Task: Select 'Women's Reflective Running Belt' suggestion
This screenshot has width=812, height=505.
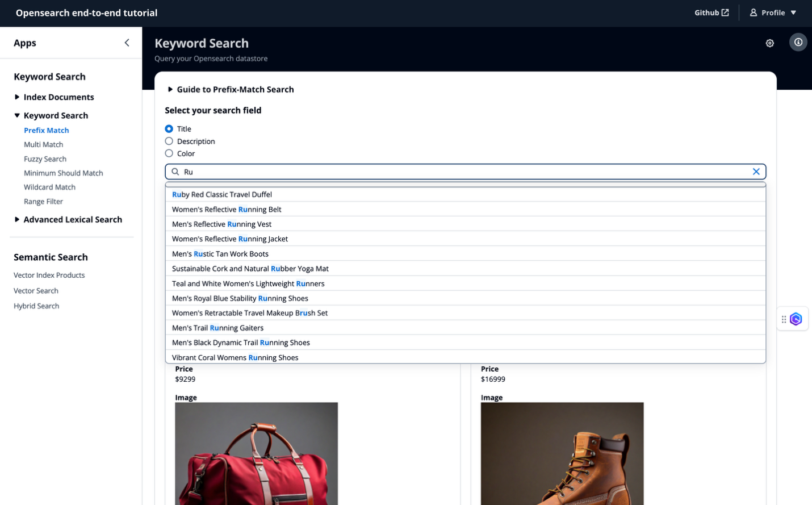Action: tap(466, 209)
